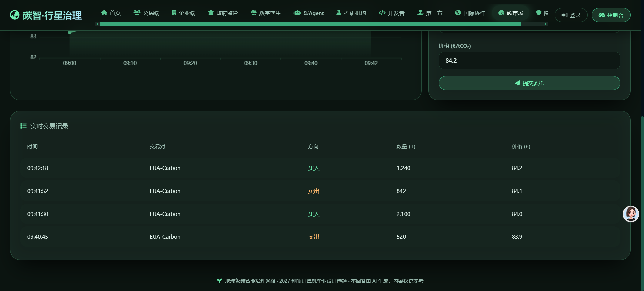Click the 登录 login button
The width and height of the screenshot is (644, 291).
[x=571, y=15]
